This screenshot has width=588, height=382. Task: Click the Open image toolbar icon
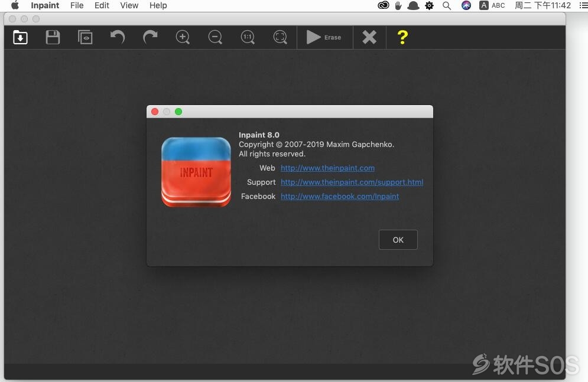pos(20,37)
